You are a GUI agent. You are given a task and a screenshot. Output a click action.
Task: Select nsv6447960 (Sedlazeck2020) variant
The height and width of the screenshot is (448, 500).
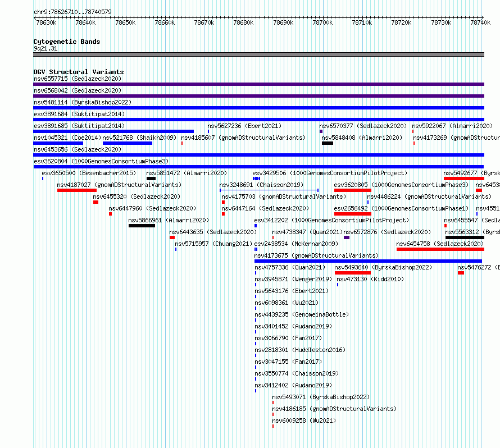(x=152, y=208)
